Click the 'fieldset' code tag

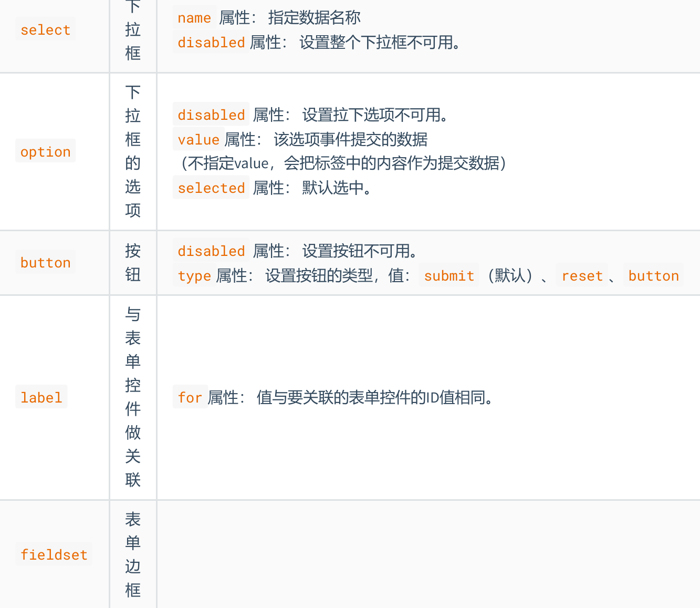(x=54, y=555)
